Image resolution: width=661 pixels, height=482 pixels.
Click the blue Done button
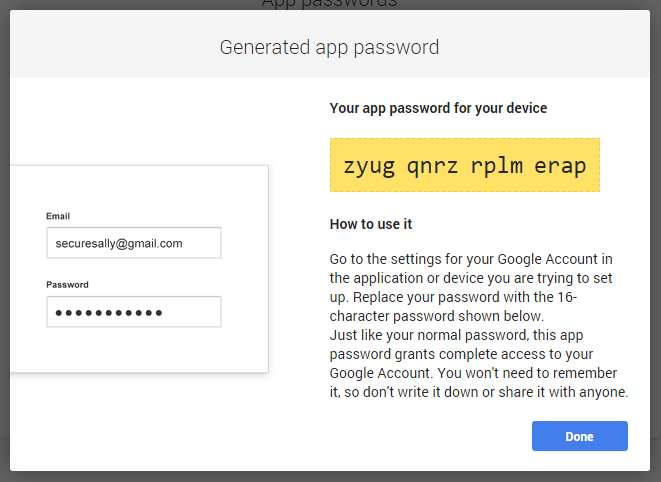pyautogui.click(x=579, y=436)
